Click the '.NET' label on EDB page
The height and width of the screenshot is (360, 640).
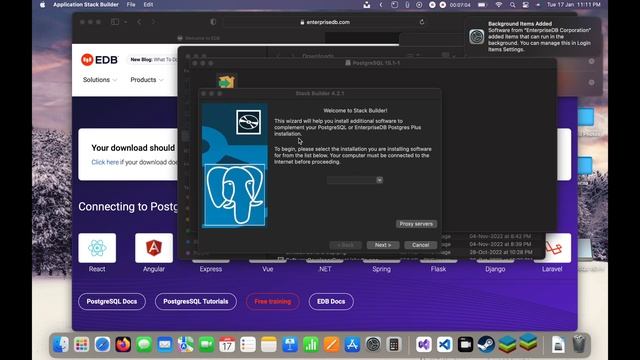(324, 269)
